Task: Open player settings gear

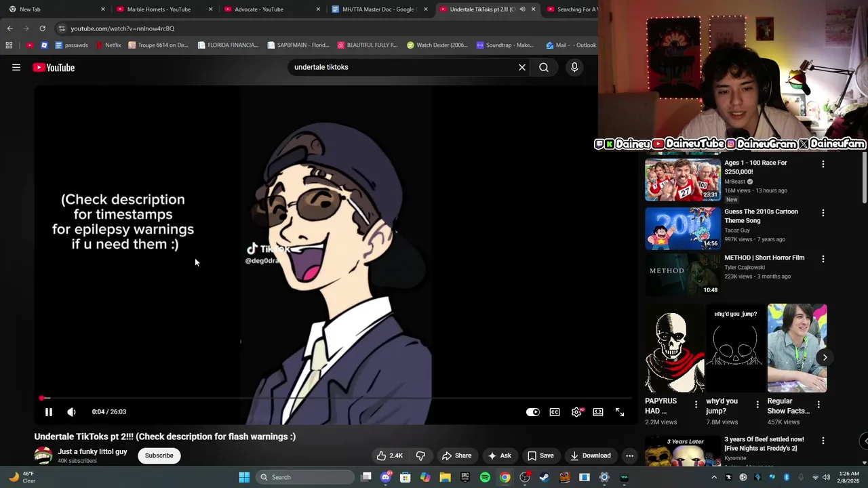Action: (576, 411)
